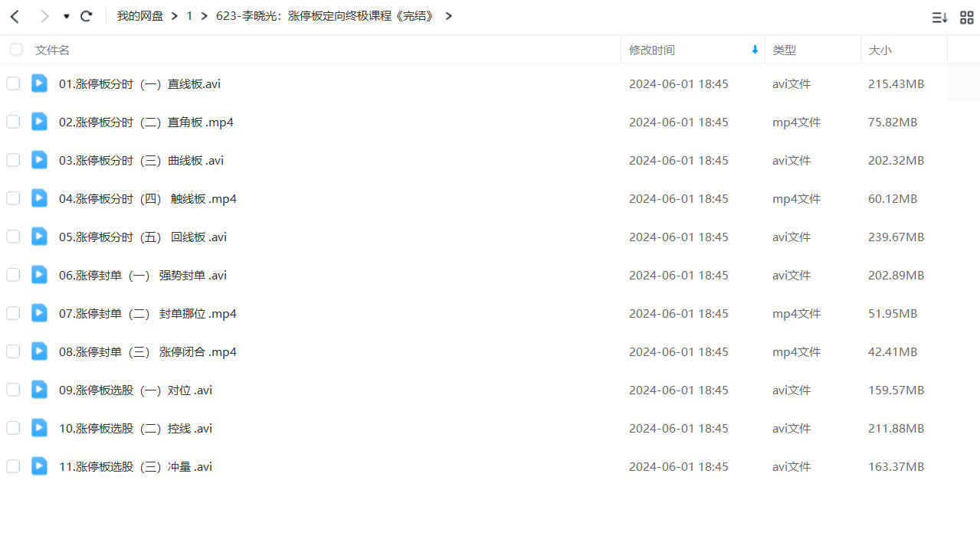This screenshot has height=539, width=980.
Task: Click size value 239.67MB
Action: (896, 237)
